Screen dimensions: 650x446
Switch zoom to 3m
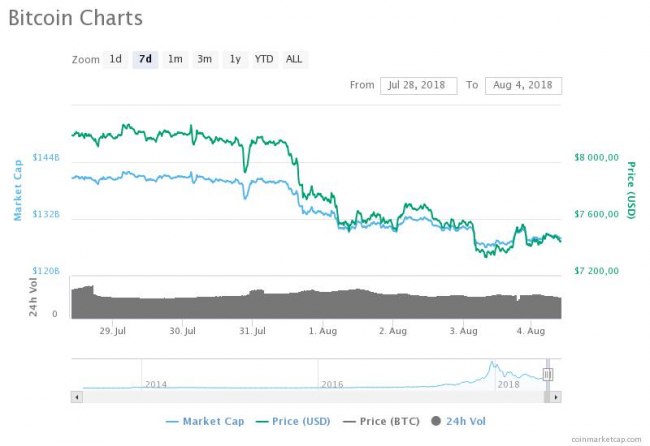point(204,59)
